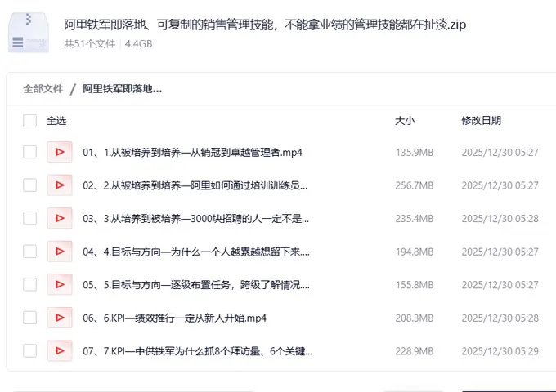Click the 208.3MB size value

[x=415, y=318]
